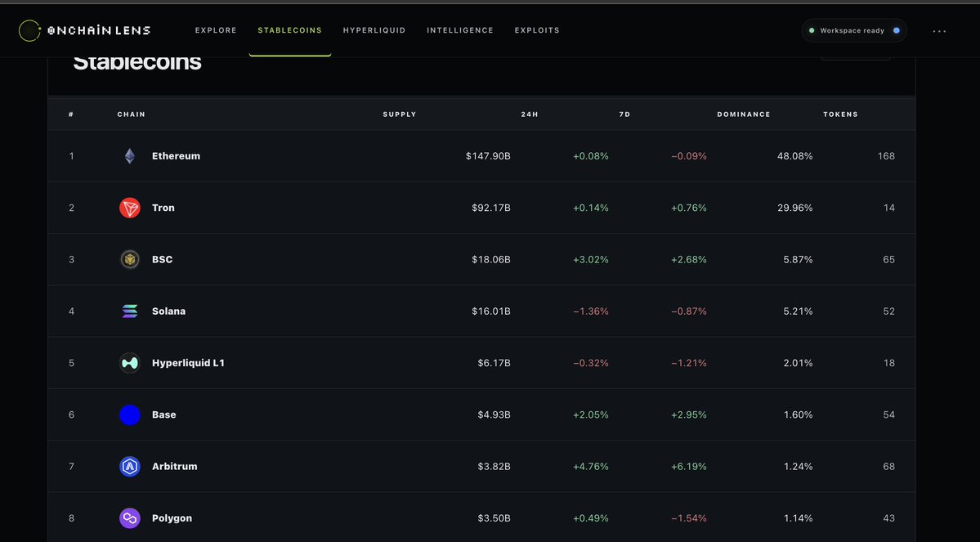Viewport: 980px width, 542px height.
Task: Click Ethereum 24H change +0.08%
Action: pos(591,156)
